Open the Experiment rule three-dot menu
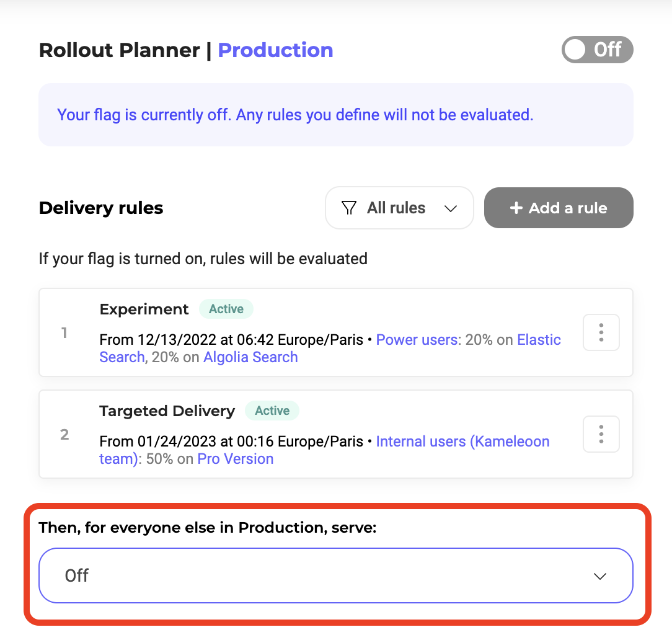 coord(601,332)
